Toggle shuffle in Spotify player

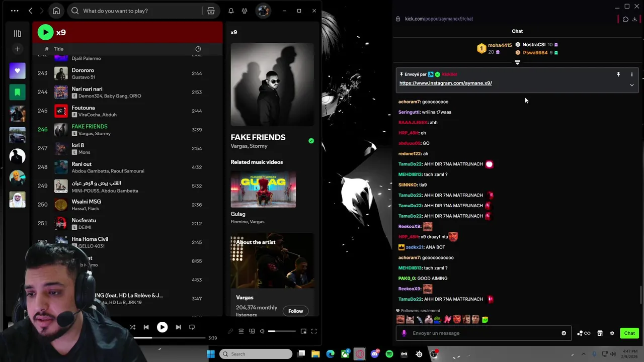tap(132, 327)
